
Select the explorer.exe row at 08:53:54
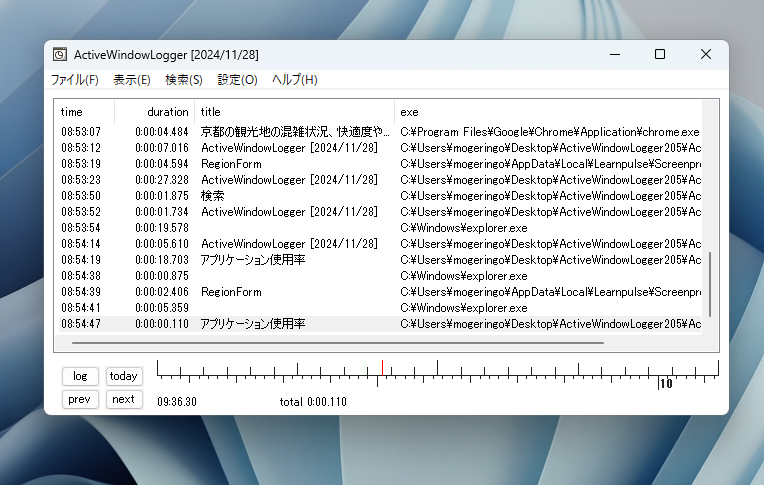click(380, 228)
